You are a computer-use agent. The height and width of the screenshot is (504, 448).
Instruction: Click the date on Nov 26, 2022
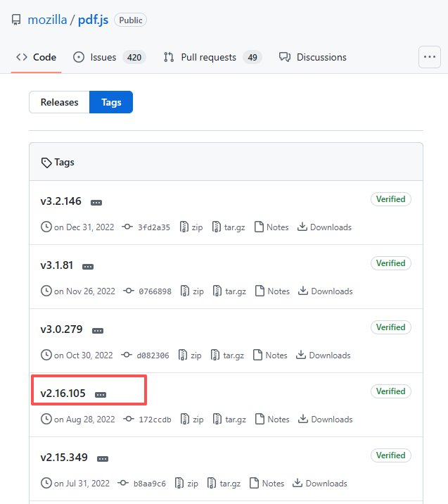(85, 291)
